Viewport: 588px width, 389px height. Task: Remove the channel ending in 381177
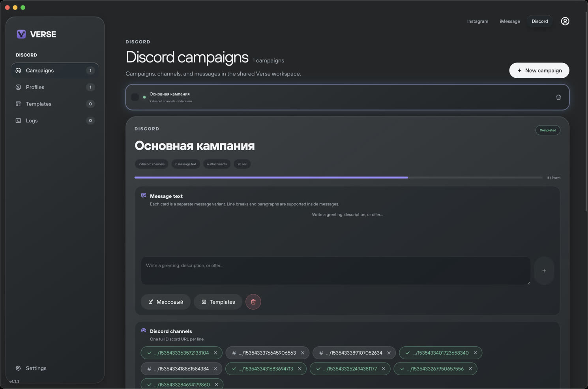pyautogui.click(x=384, y=369)
